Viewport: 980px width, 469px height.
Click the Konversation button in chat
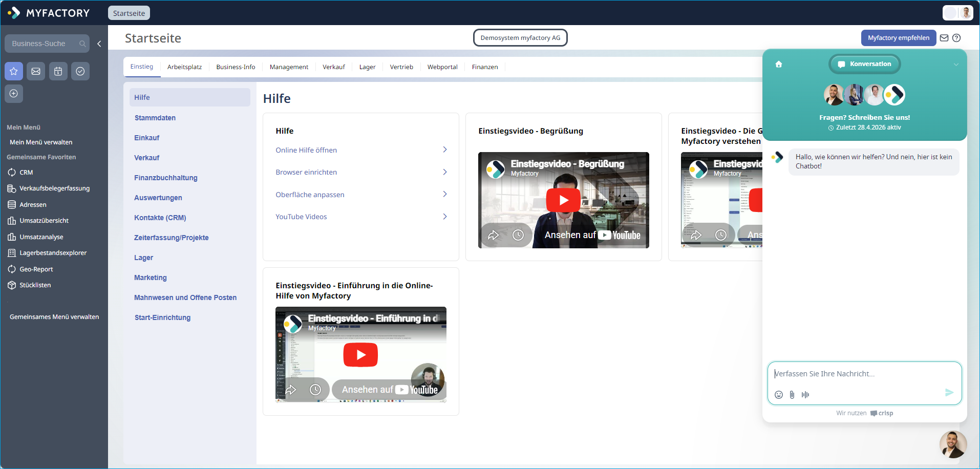coord(864,64)
